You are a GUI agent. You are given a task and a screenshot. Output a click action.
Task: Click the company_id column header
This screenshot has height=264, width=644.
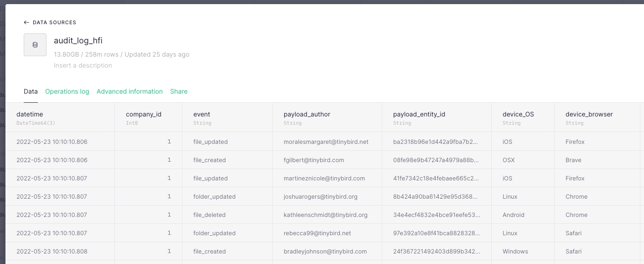pyautogui.click(x=144, y=114)
